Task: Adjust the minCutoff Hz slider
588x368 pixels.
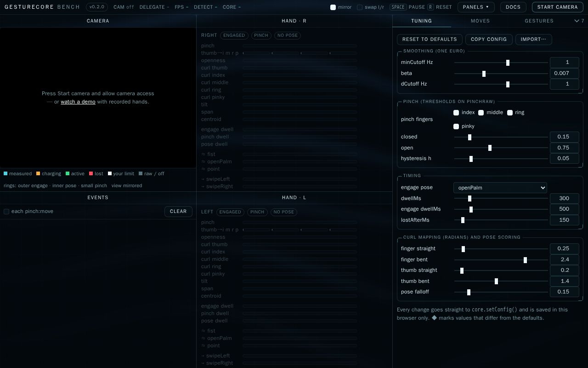Action: tap(501, 63)
